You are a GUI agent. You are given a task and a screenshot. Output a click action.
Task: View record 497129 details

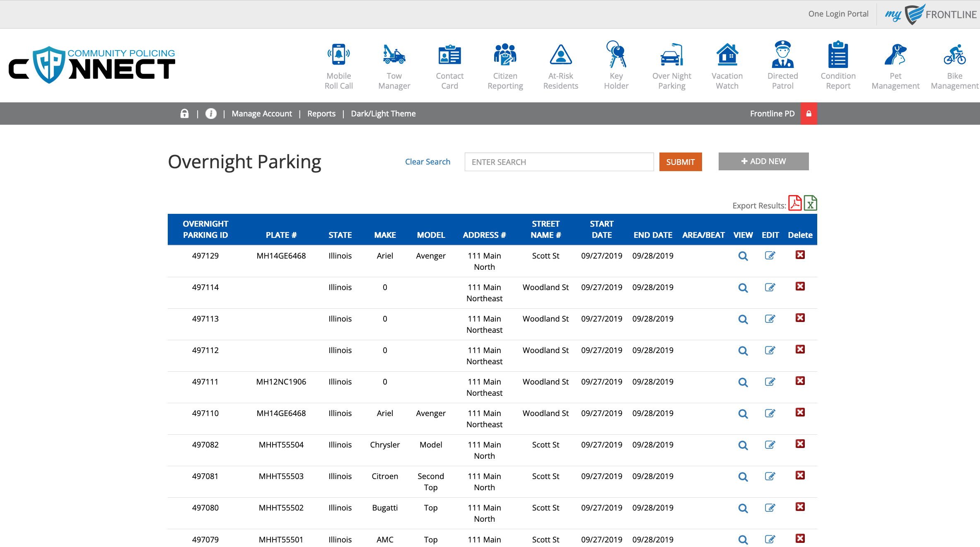743,256
